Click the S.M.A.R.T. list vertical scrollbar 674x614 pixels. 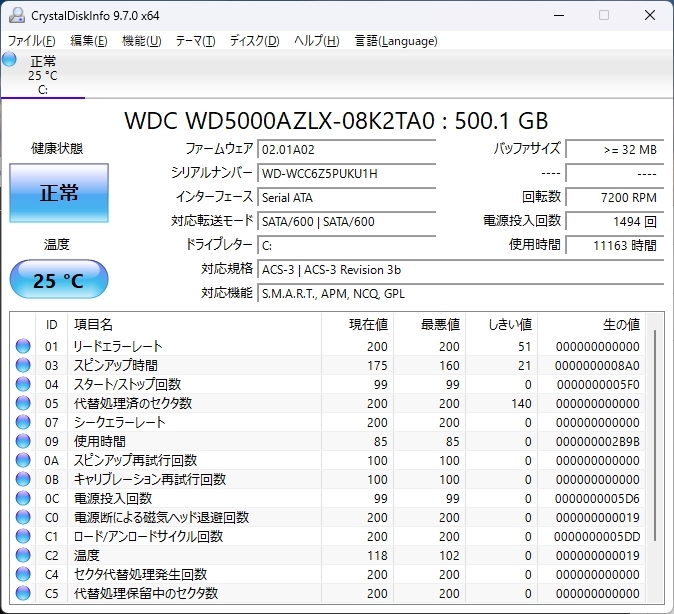[x=655, y=434]
